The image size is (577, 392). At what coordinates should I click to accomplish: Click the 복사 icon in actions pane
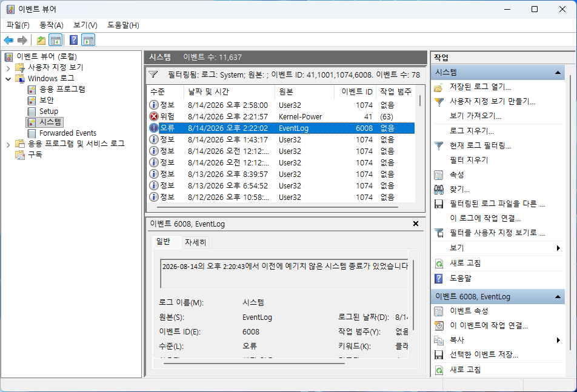click(x=439, y=340)
